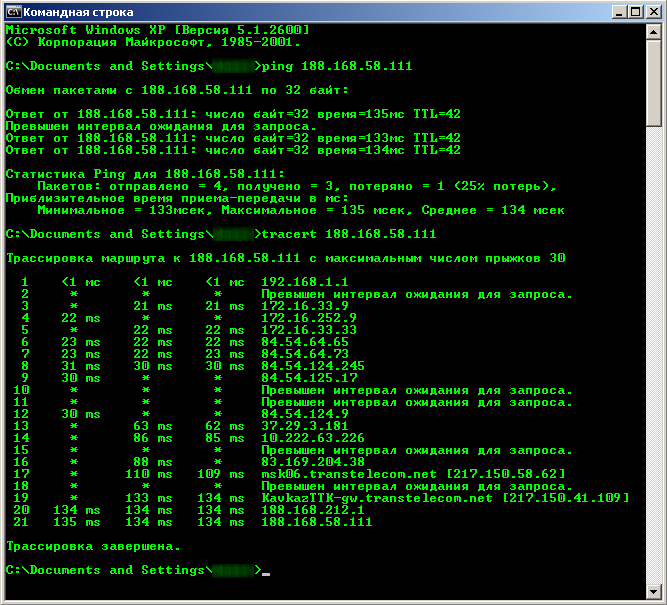Image resolution: width=667 pixels, height=605 pixels.
Task: Click the scrollbar down arrow
Action: point(654,592)
